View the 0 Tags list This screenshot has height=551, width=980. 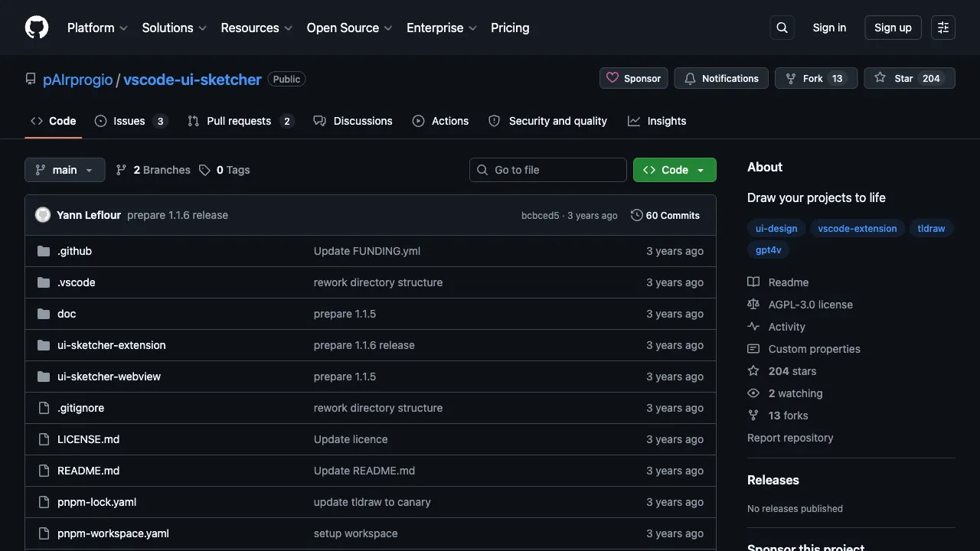coord(224,170)
